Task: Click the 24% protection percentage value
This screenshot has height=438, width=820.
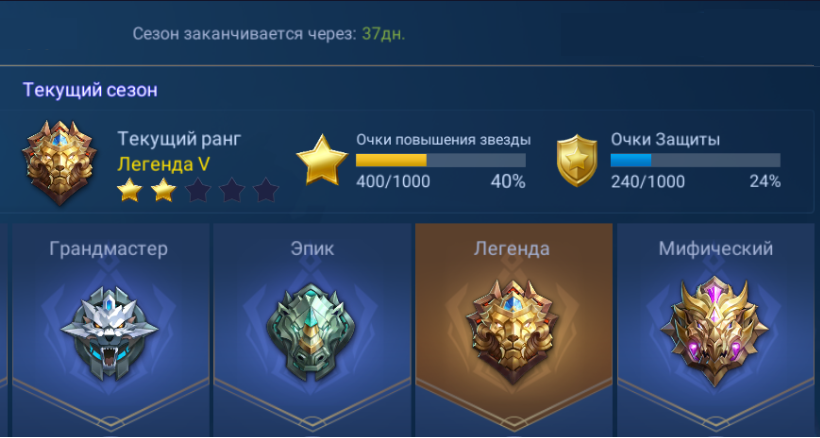Action: [765, 182]
